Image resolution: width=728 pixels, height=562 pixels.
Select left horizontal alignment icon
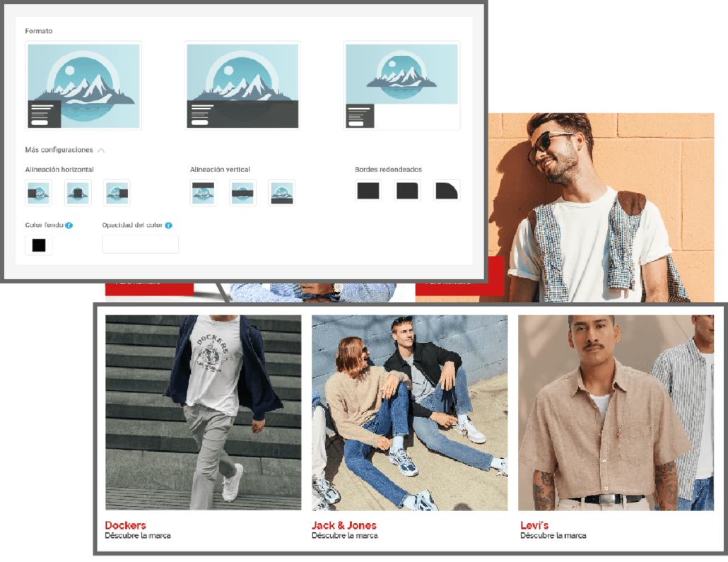point(39,192)
